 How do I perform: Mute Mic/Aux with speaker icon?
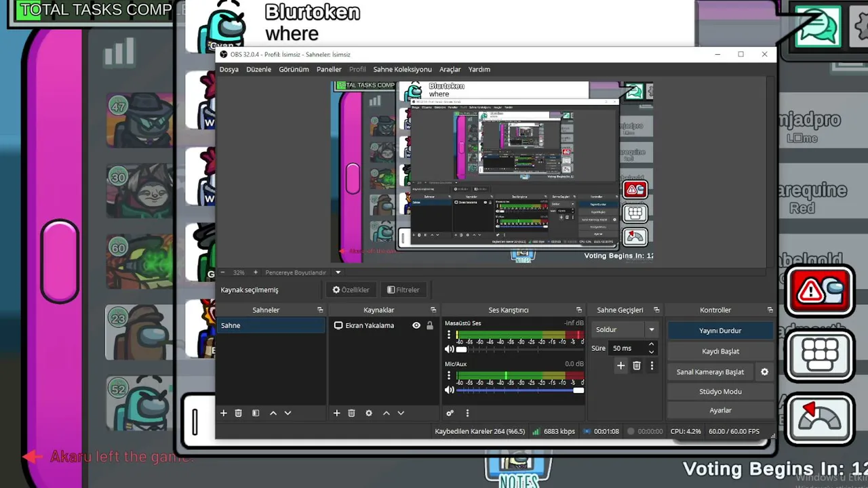tap(449, 390)
